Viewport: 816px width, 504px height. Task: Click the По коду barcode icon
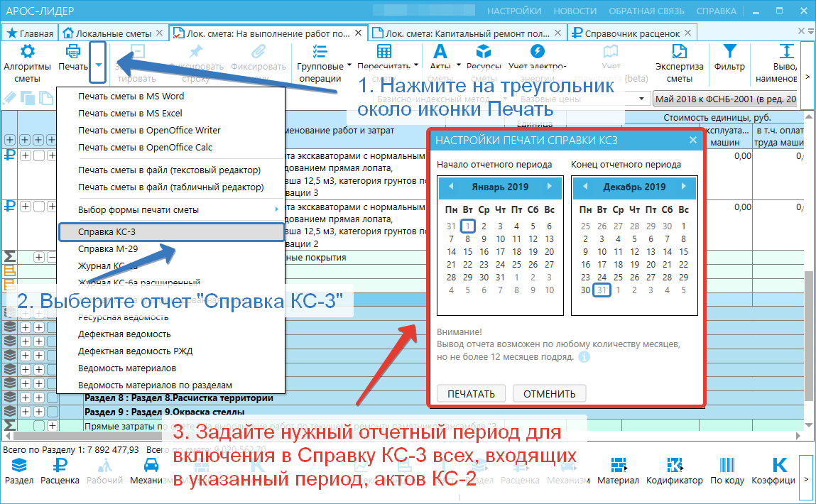point(727,464)
